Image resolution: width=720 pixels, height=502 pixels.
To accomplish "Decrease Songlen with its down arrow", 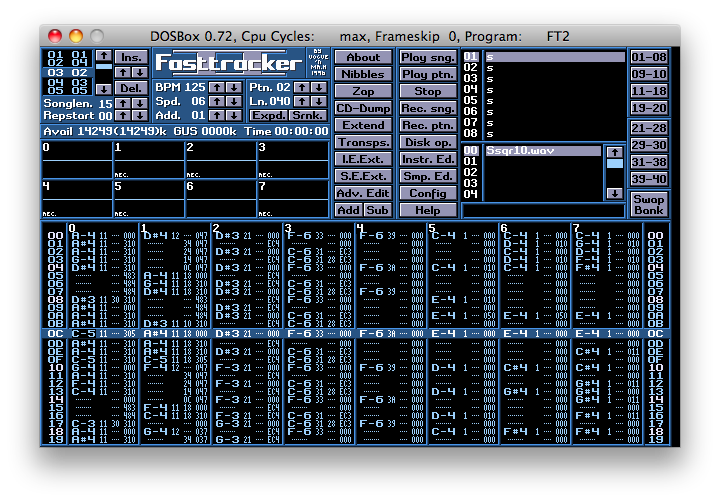I will click(140, 104).
